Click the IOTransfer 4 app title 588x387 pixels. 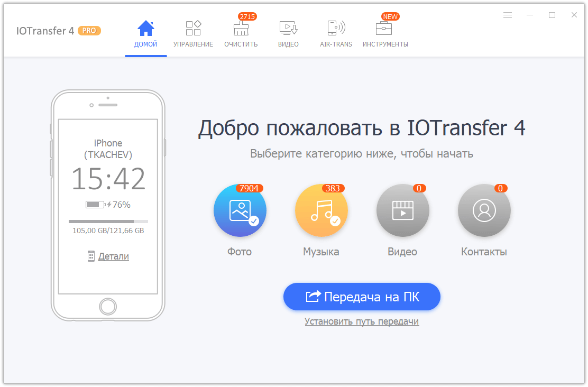point(45,31)
